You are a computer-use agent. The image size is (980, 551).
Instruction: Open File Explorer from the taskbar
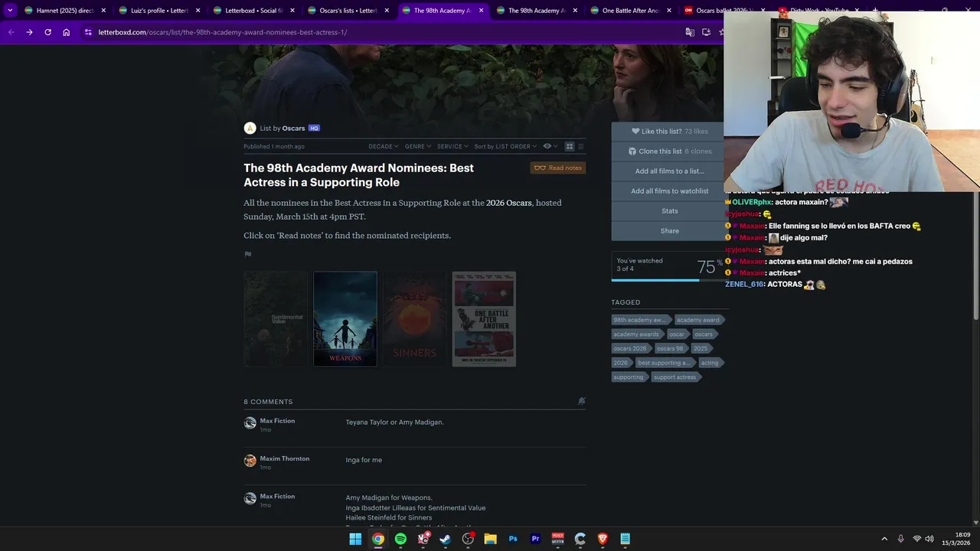tap(491, 539)
